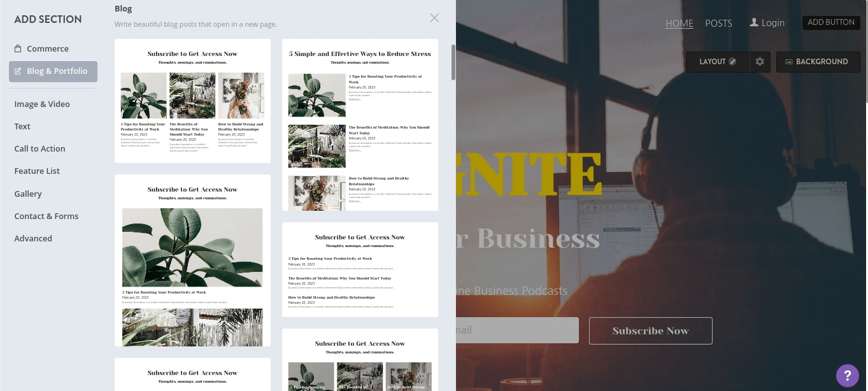
Task: Open the Advanced section category
Action: coord(33,238)
